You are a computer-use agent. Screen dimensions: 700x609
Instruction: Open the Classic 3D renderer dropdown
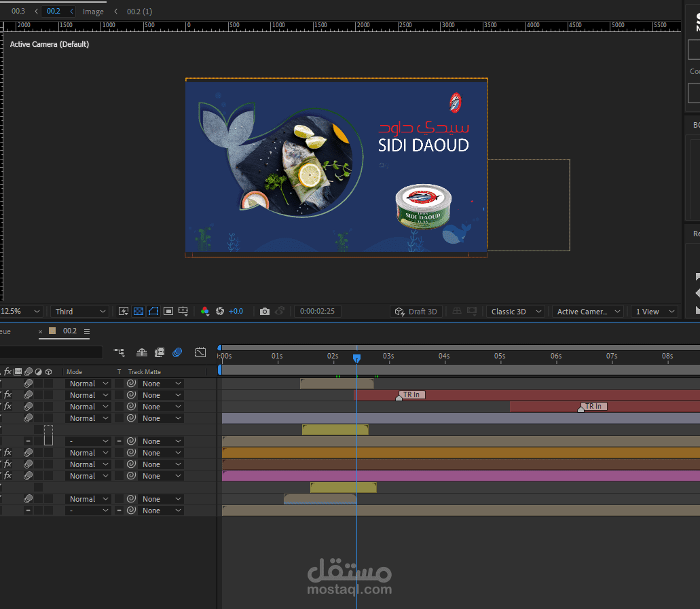click(x=515, y=311)
